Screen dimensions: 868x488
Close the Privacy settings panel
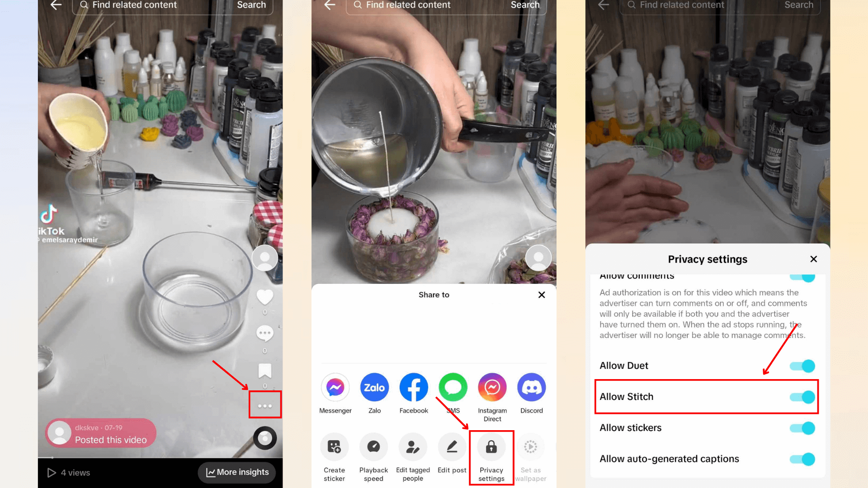coord(814,258)
